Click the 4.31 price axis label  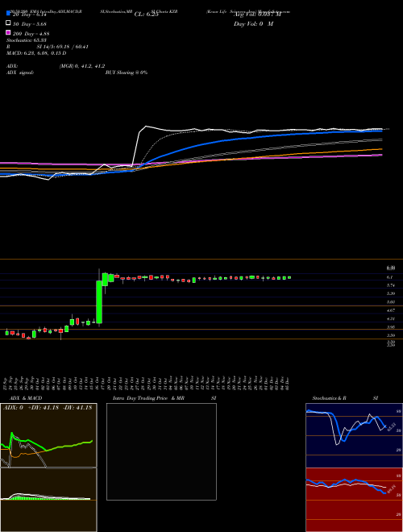(x=390, y=318)
